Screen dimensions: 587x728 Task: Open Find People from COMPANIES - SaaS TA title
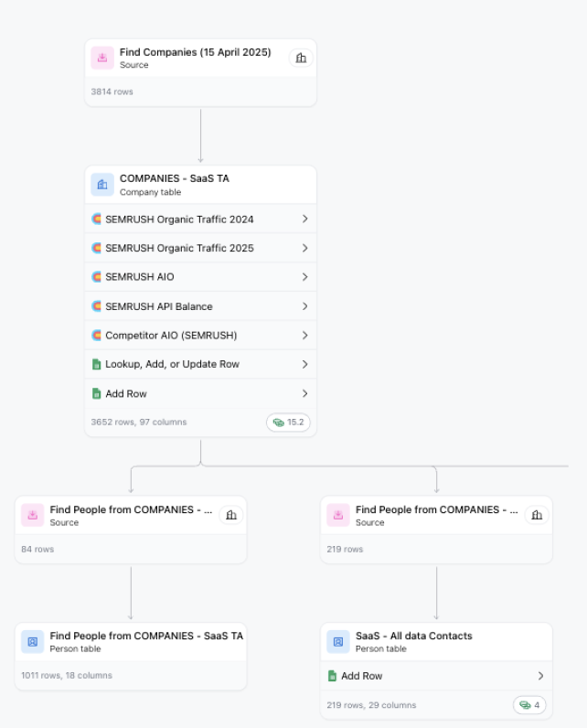coord(146,636)
